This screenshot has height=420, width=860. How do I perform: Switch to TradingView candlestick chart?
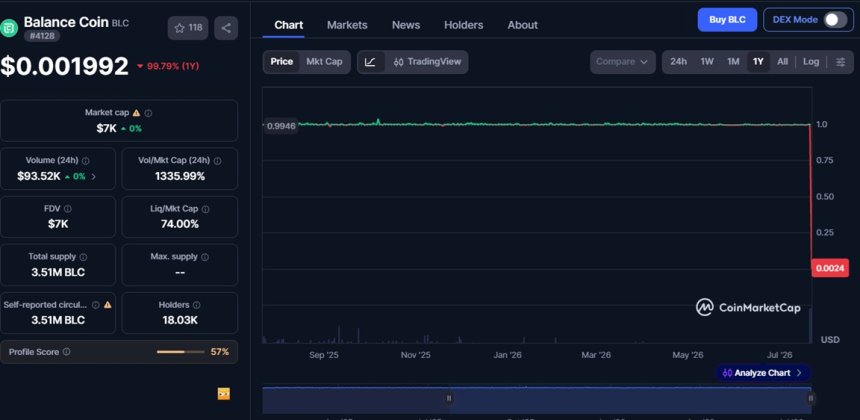click(x=427, y=62)
